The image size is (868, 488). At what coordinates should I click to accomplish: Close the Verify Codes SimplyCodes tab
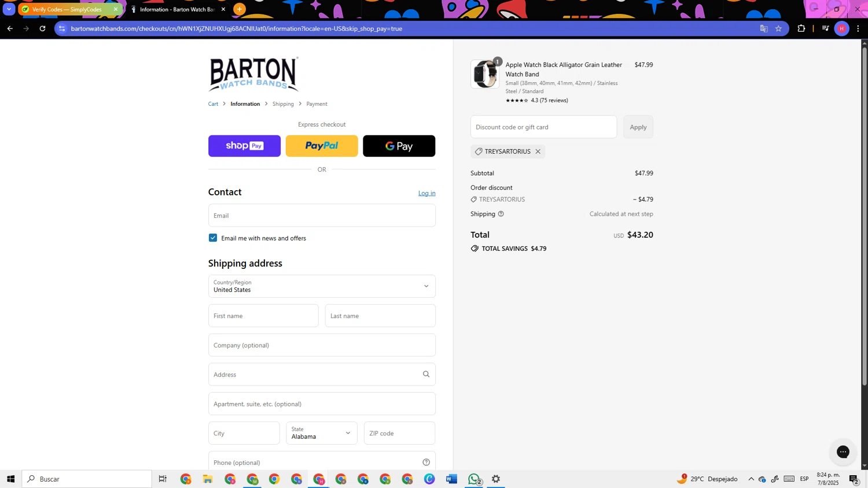coord(116,9)
